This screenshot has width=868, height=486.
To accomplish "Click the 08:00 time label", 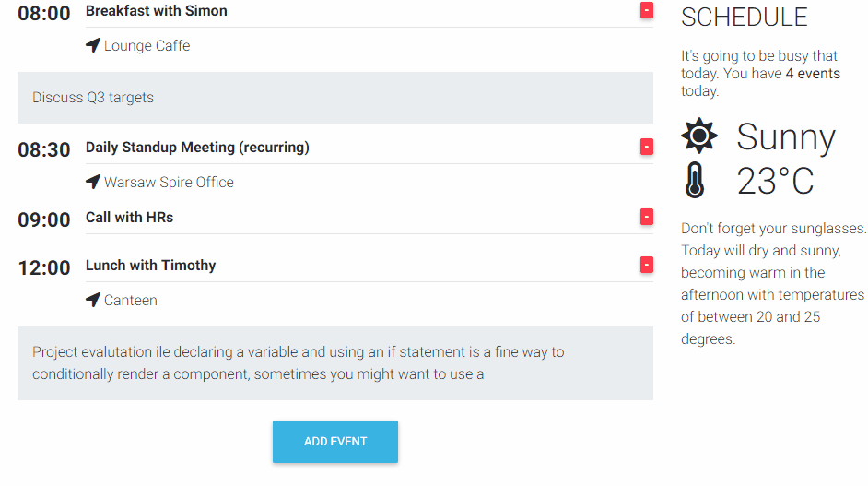I will 44,14.
